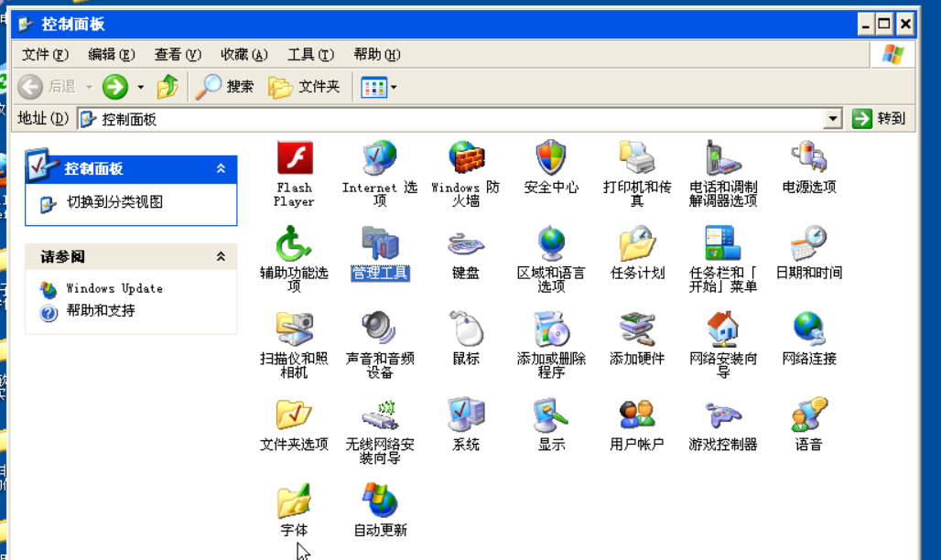The width and height of the screenshot is (941, 560).
Task: Open the 管理工具 icon
Action: pyautogui.click(x=379, y=245)
